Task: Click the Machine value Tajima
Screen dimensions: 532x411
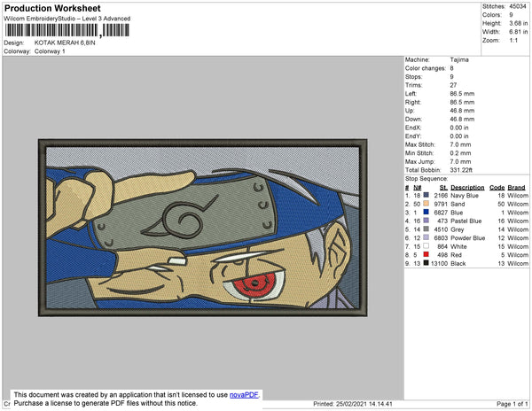Action: (x=459, y=59)
